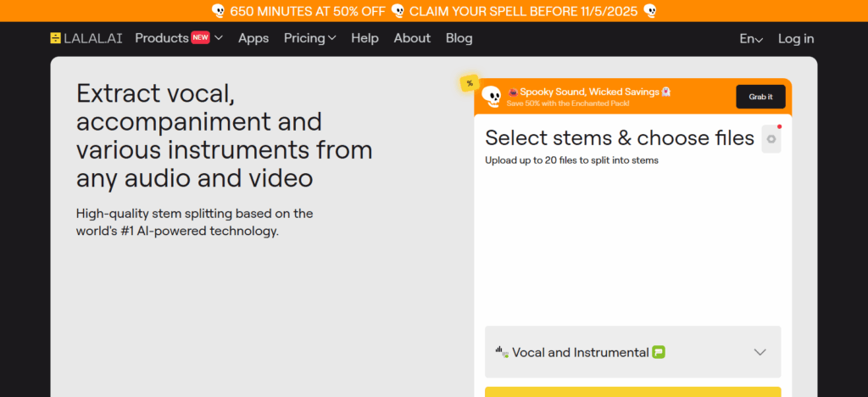This screenshot has width=868, height=397.
Task: Click the skull icon in the Spooky banner
Action: point(491,98)
